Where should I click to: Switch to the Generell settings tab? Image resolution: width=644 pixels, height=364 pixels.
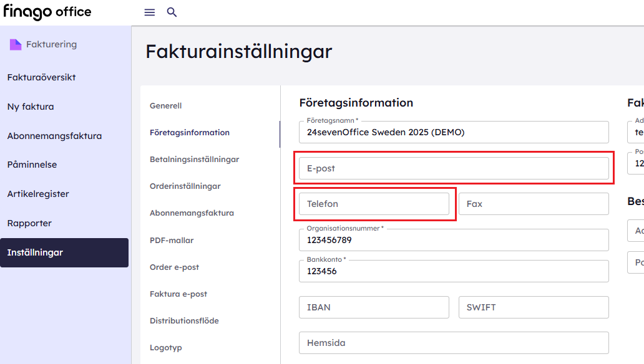165,106
